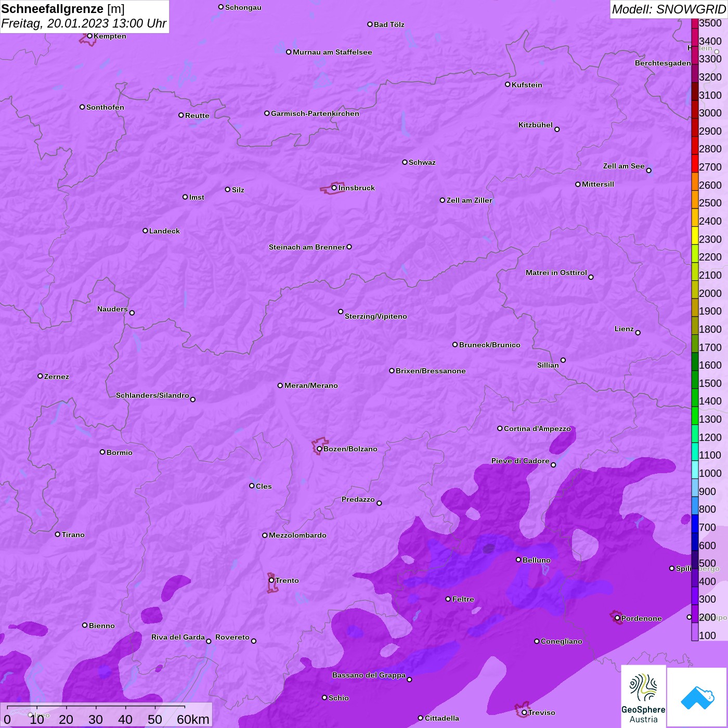Click the 'Sillian' label
Viewport: 728px width, 728px height.
pyautogui.click(x=548, y=365)
